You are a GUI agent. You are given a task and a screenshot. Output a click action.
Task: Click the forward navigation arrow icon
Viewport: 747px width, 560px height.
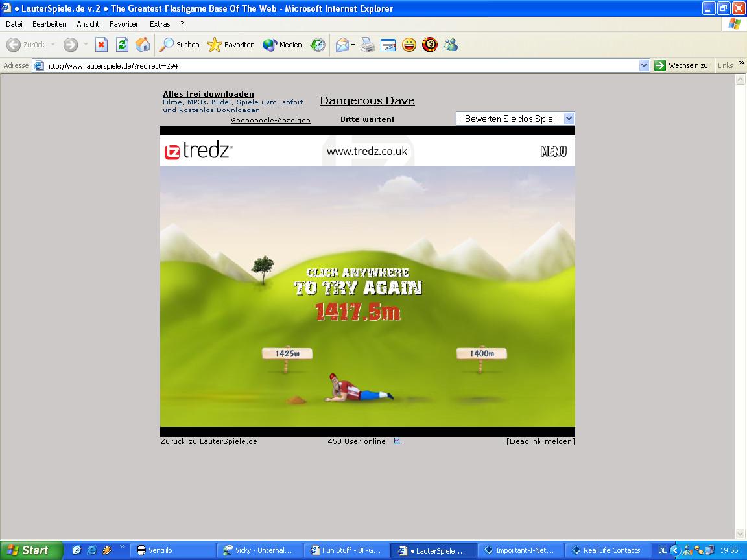71,45
